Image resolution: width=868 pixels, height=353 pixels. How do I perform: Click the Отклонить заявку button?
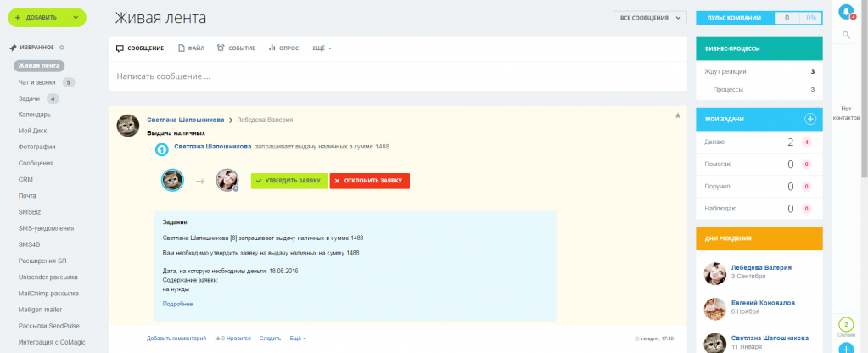(x=370, y=181)
